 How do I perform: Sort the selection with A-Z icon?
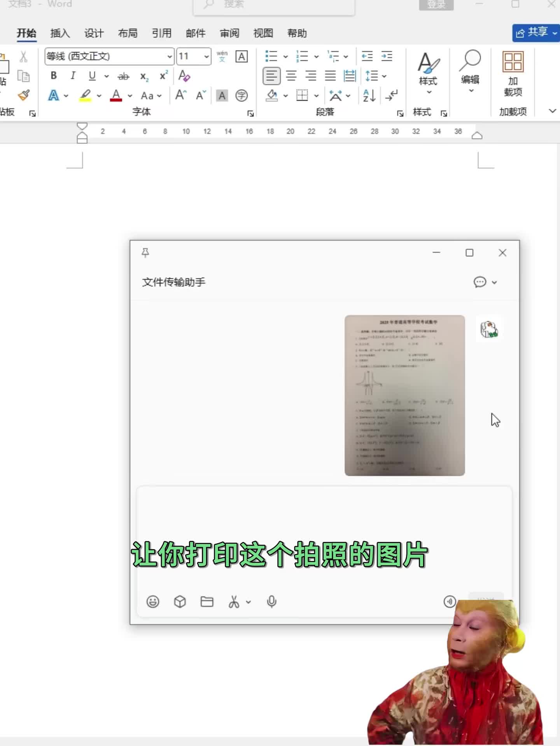[369, 95]
